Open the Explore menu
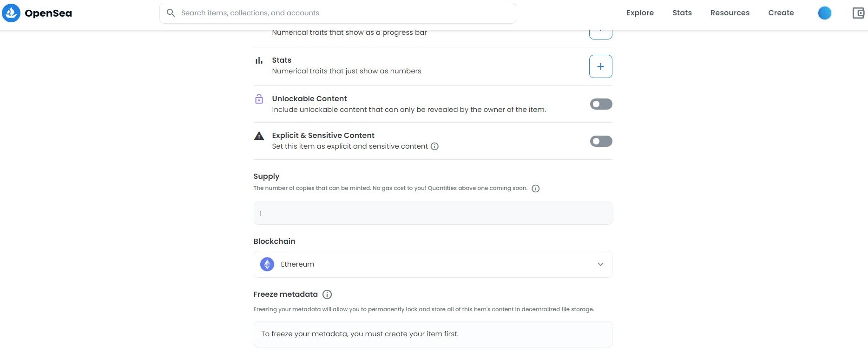Image resolution: width=868 pixels, height=353 pixels. pyautogui.click(x=640, y=13)
